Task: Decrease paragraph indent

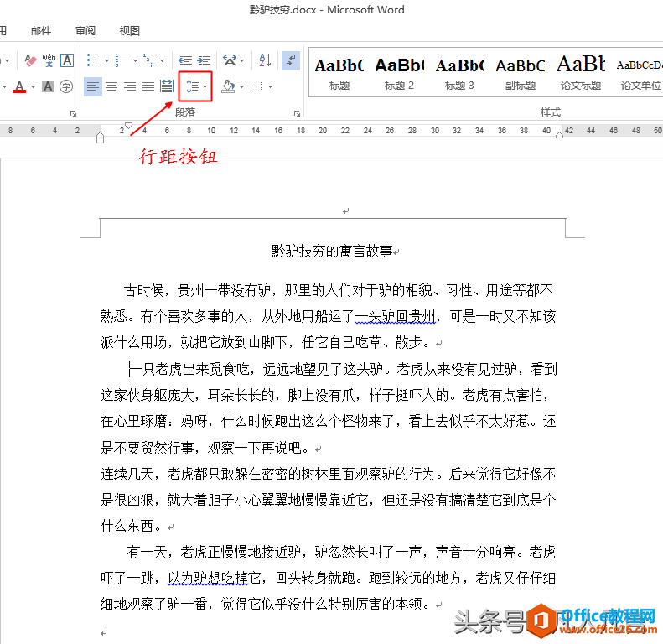Action: 184,60
